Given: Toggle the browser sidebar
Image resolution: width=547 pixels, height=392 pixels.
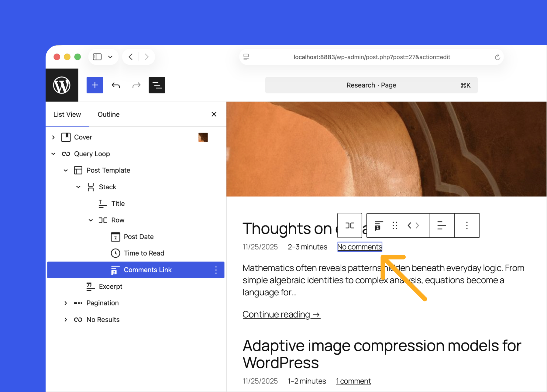Looking at the screenshot, I should point(97,57).
